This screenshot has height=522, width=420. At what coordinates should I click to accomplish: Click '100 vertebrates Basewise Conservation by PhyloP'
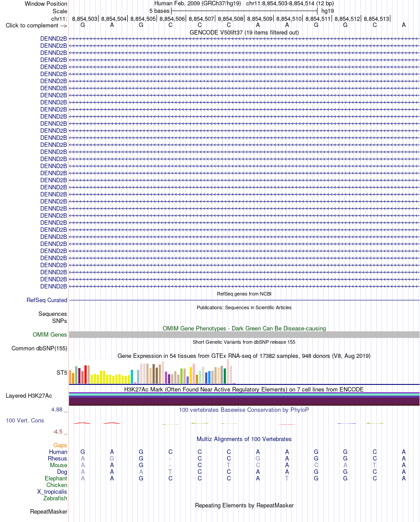tap(244, 410)
